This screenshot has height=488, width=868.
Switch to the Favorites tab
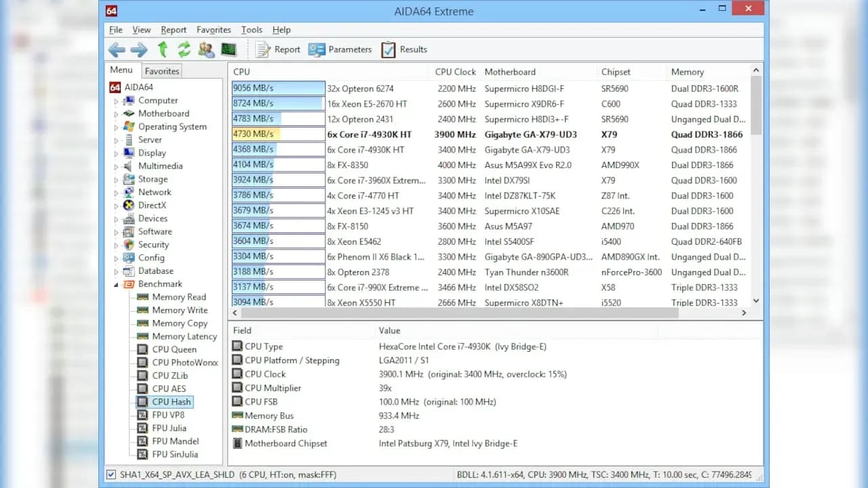pyautogui.click(x=162, y=70)
